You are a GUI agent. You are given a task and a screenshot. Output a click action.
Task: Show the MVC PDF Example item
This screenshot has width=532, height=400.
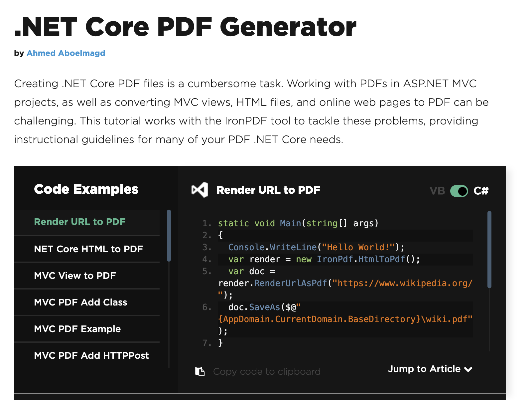77,329
